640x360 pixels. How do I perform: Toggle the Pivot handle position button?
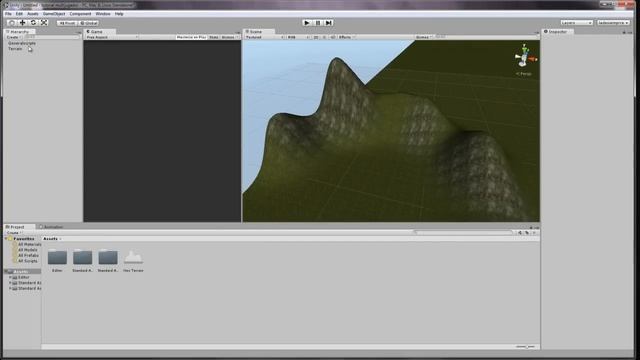[67, 23]
